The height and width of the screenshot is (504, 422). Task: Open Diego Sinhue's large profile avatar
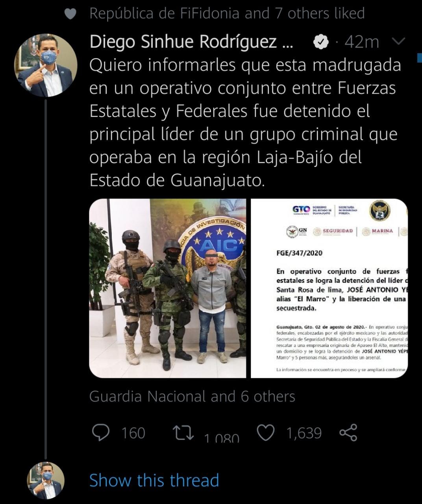[x=46, y=65]
